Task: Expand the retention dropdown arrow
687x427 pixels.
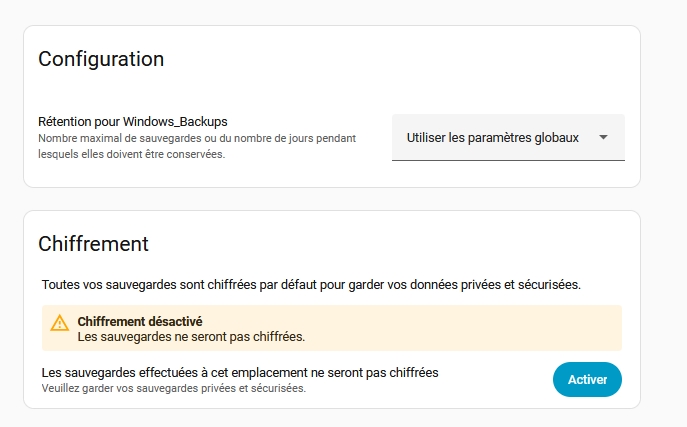Action: (603, 138)
